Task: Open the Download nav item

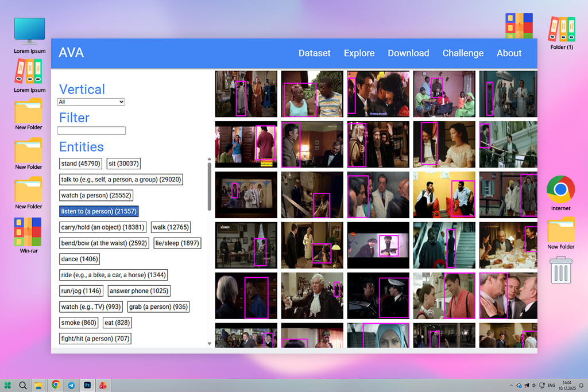Action: [x=408, y=53]
